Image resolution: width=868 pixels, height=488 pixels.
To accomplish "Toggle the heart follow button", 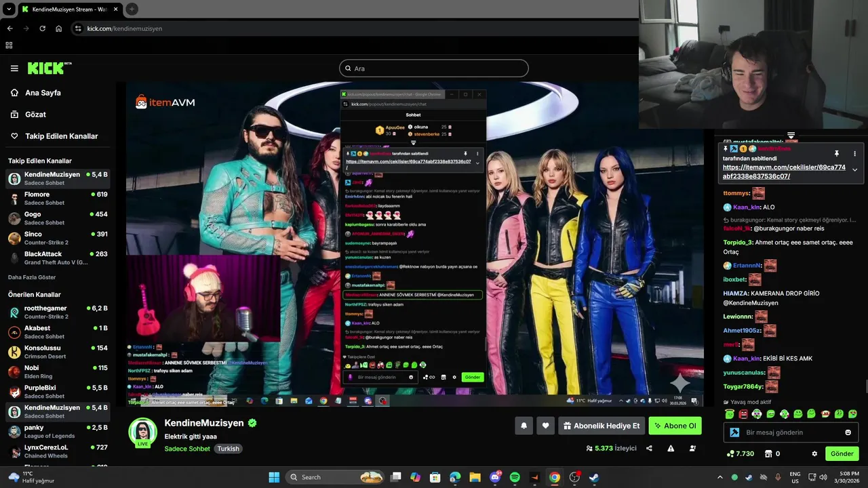I will point(545,426).
